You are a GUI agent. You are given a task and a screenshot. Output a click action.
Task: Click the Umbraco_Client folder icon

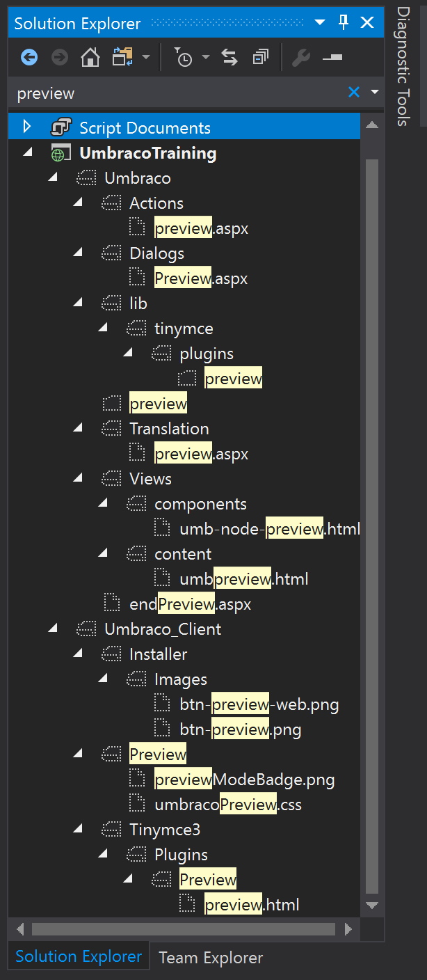(87, 629)
